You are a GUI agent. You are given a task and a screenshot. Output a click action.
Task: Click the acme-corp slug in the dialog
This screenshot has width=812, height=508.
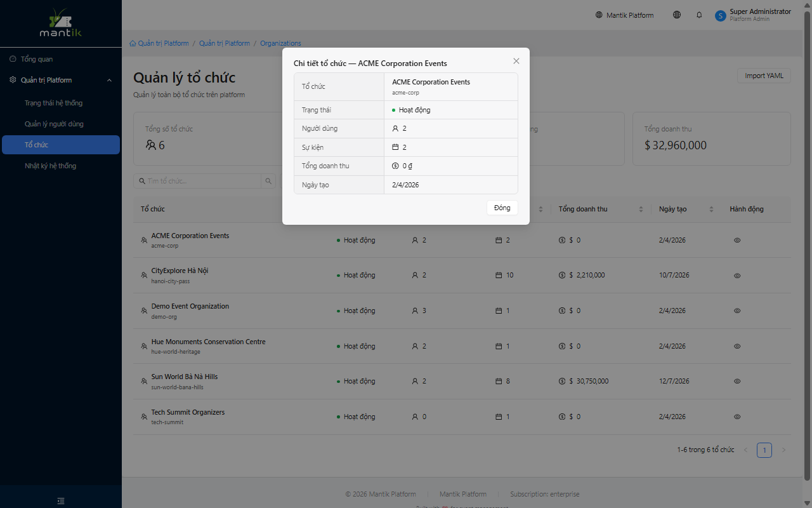[405, 93]
